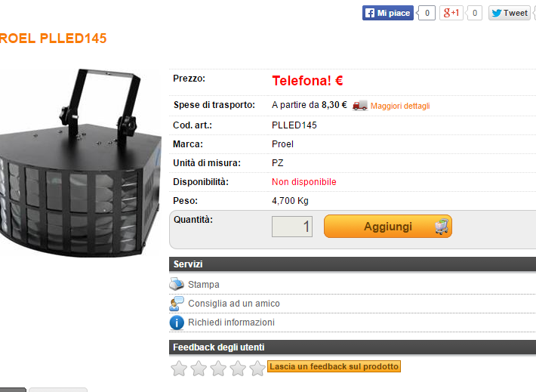This screenshot has height=392, width=536.
Task: Click the PLLED145 product image
Action: click(79, 162)
